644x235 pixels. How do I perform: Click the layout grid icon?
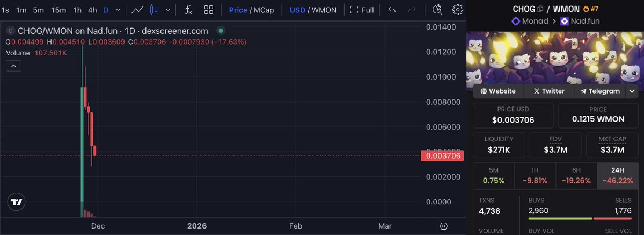[x=209, y=10]
